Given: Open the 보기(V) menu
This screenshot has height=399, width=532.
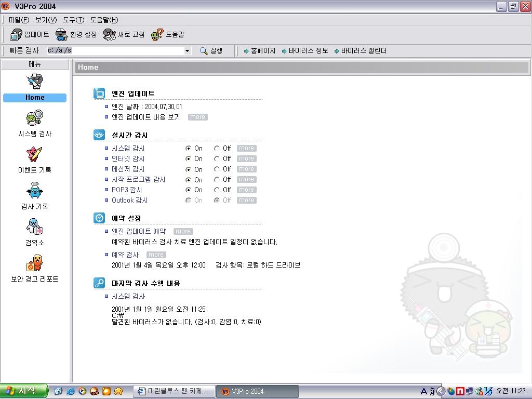Looking at the screenshot, I should pyautogui.click(x=46, y=20).
